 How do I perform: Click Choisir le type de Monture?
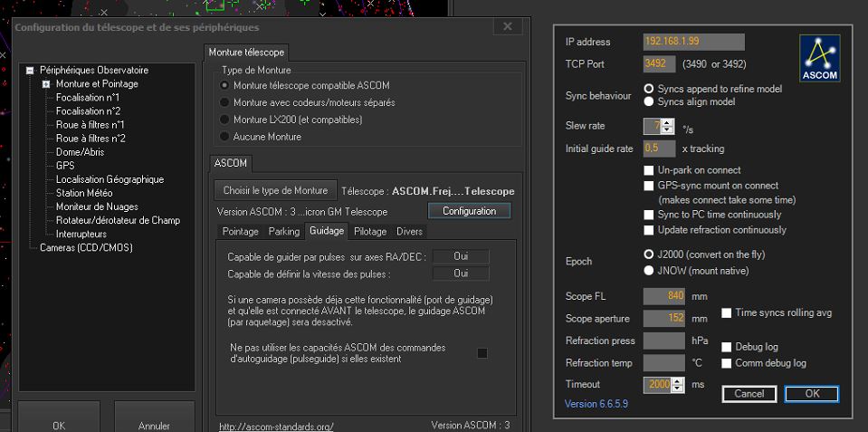[275, 191]
